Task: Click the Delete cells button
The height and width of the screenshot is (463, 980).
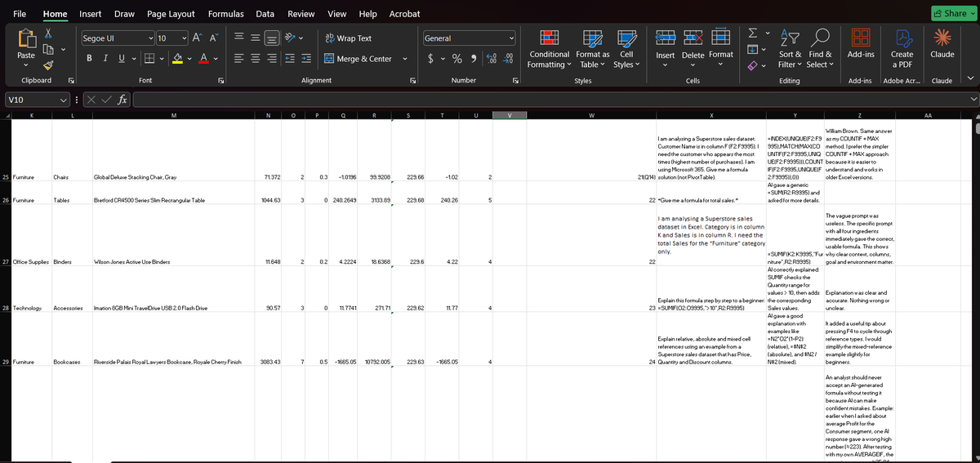Action: pyautogui.click(x=693, y=48)
